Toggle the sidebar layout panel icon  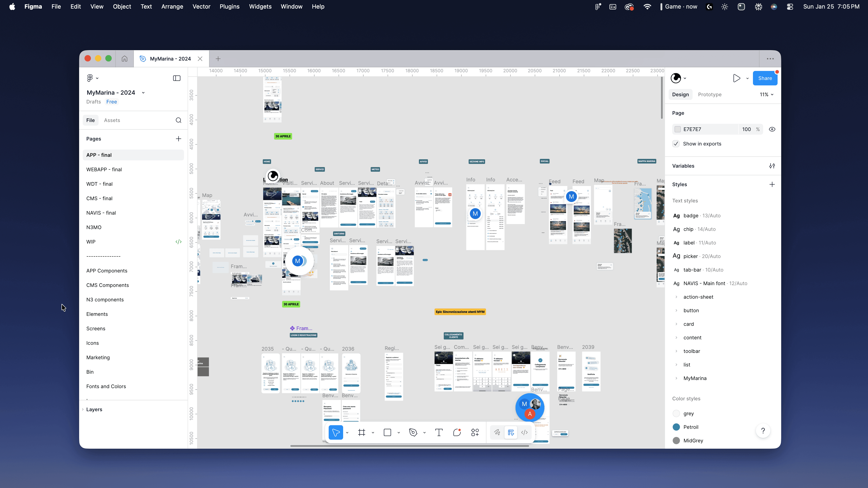[x=177, y=78]
